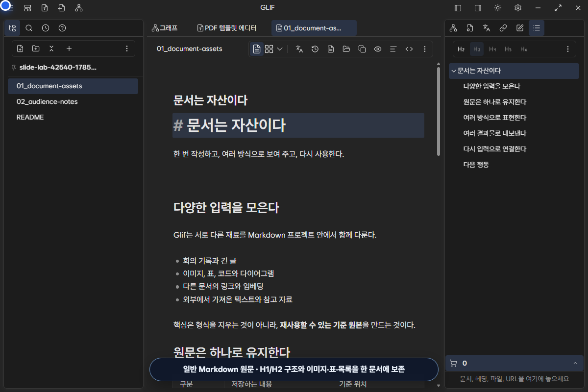The image size is (588, 392).
Task: Open version history in editor toolbar
Action: 315,49
